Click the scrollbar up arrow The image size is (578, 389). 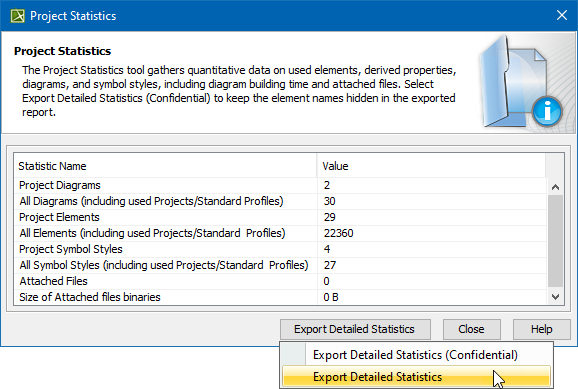[x=556, y=187]
